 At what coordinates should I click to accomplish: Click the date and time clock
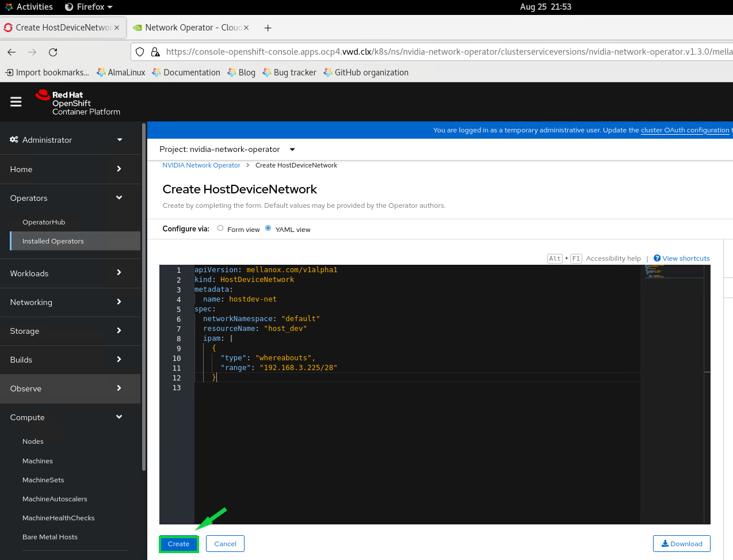tap(545, 7)
